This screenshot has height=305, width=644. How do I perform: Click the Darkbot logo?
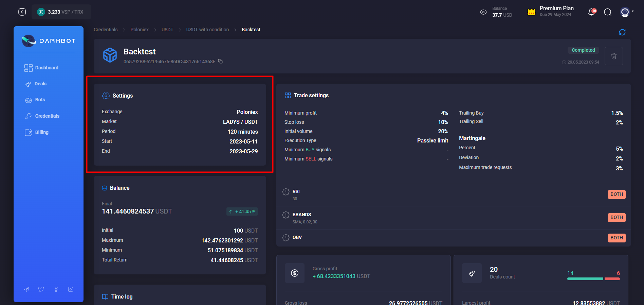click(49, 41)
